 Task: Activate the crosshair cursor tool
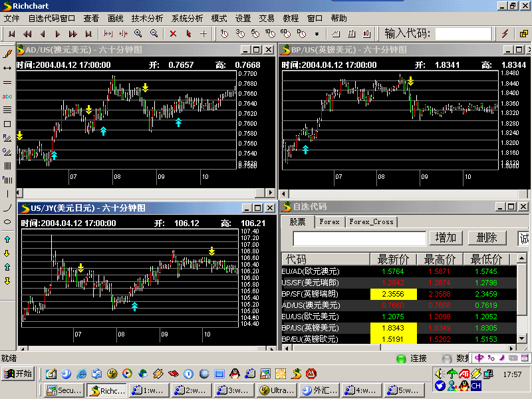tap(203, 33)
